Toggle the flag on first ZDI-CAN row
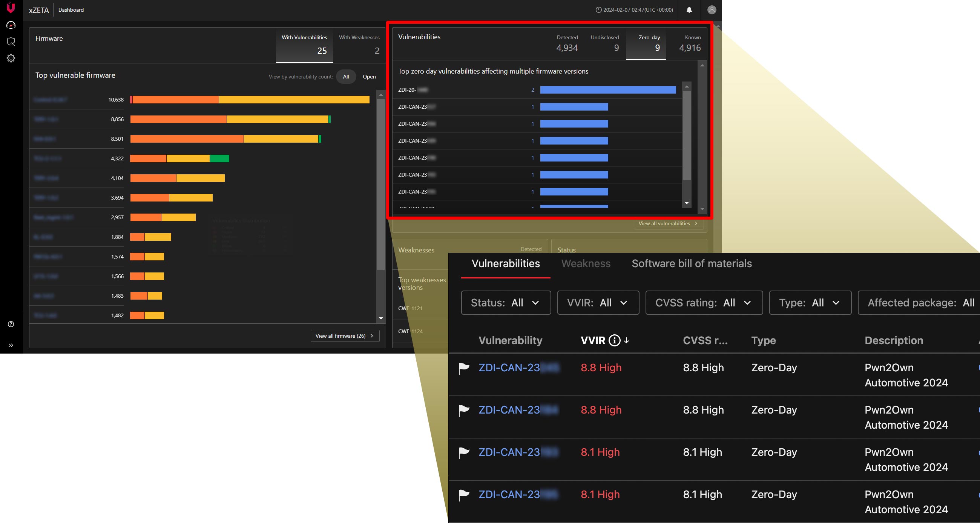 point(464,368)
